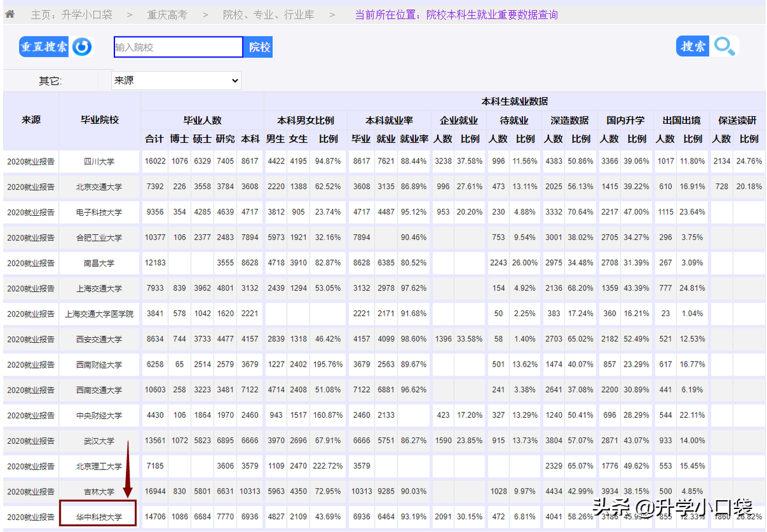Image resolution: width=767 pixels, height=532 pixels.
Task: Select 四川大学 in the table
Action: click(98, 161)
